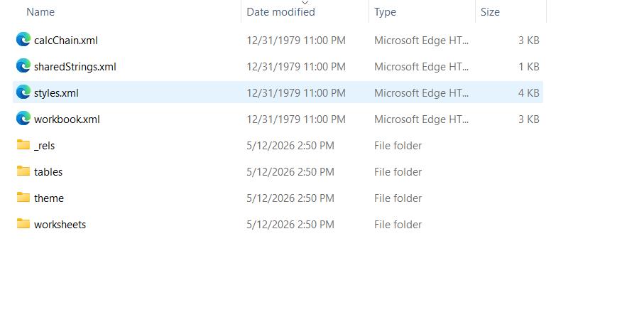Sort by the Type column header
Screen dimensions: 644x310
click(385, 12)
